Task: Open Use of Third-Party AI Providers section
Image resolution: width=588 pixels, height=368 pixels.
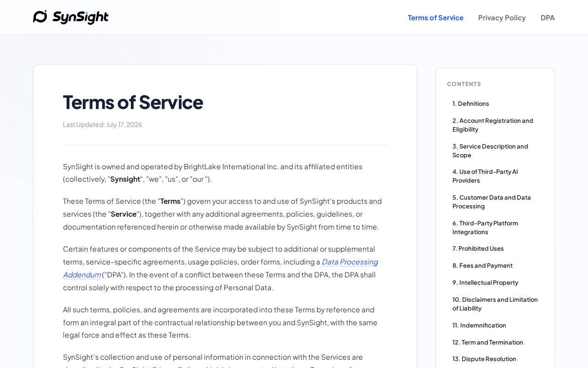Action: tap(485, 176)
